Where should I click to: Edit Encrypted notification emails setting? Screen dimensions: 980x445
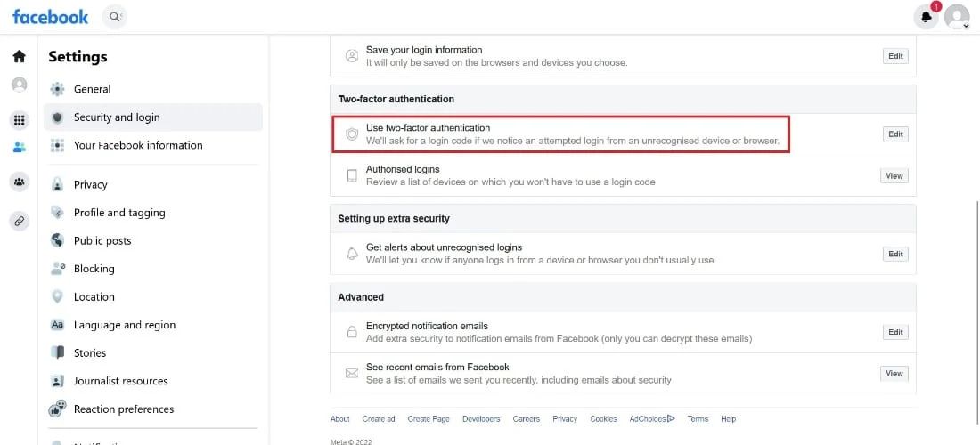pyautogui.click(x=895, y=332)
